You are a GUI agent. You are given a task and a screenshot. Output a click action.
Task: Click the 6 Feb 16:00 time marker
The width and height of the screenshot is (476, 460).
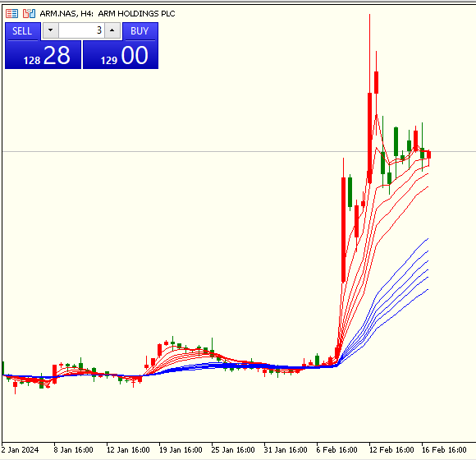[x=337, y=449]
